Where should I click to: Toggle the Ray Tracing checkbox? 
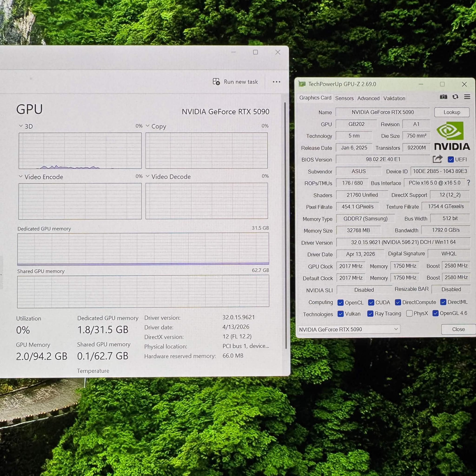[x=370, y=314]
